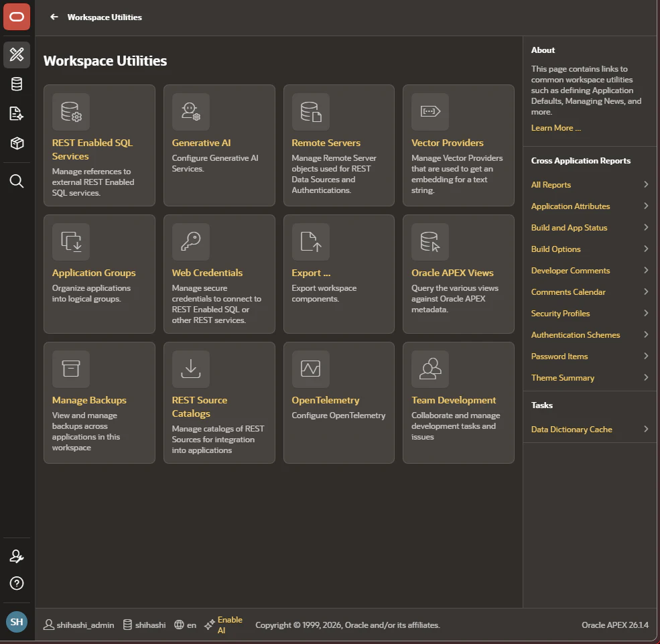Click the shihashi workspace name in footer
The image size is (660, 644).
(x=150, y=625)
